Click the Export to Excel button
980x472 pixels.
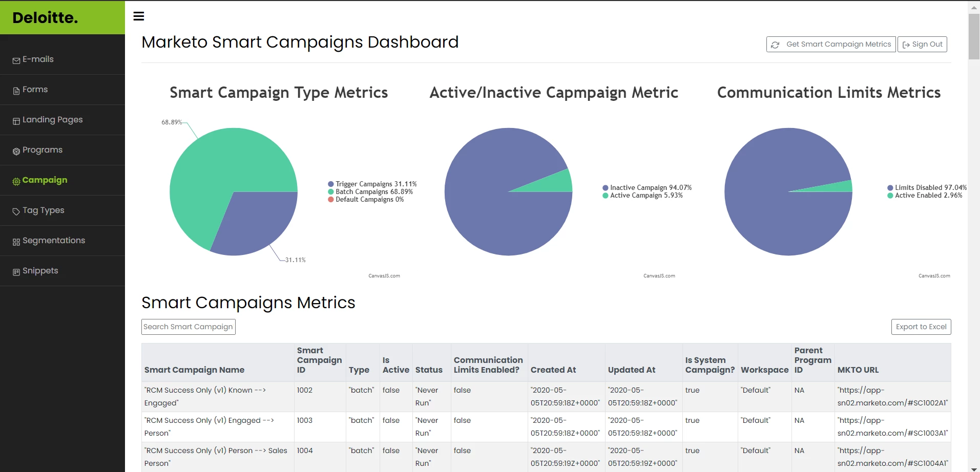(921, 327)
